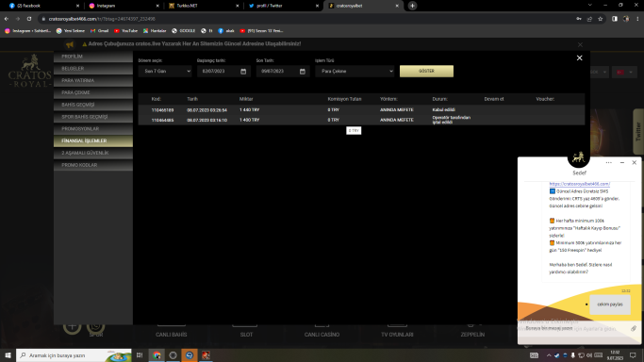Click the GÖSTER button
The height and width of the screenshot is (362, 644).
point(426,72)
